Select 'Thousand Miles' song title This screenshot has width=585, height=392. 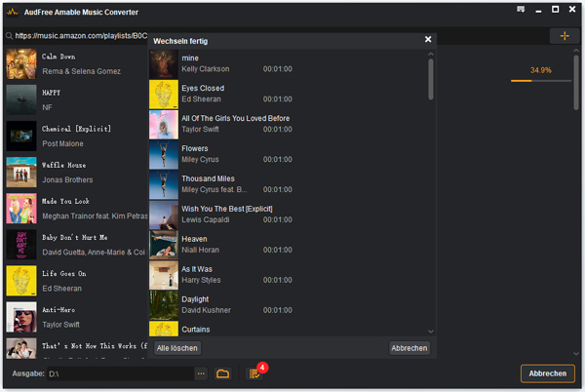point(209,178)
